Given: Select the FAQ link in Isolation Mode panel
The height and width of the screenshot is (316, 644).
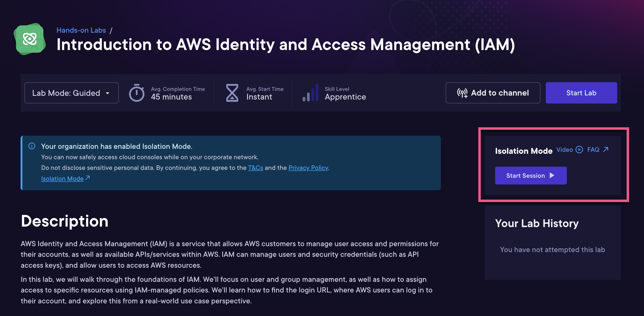Looking at the screenshot, I should pyautogui.click(x=593, y=150).
